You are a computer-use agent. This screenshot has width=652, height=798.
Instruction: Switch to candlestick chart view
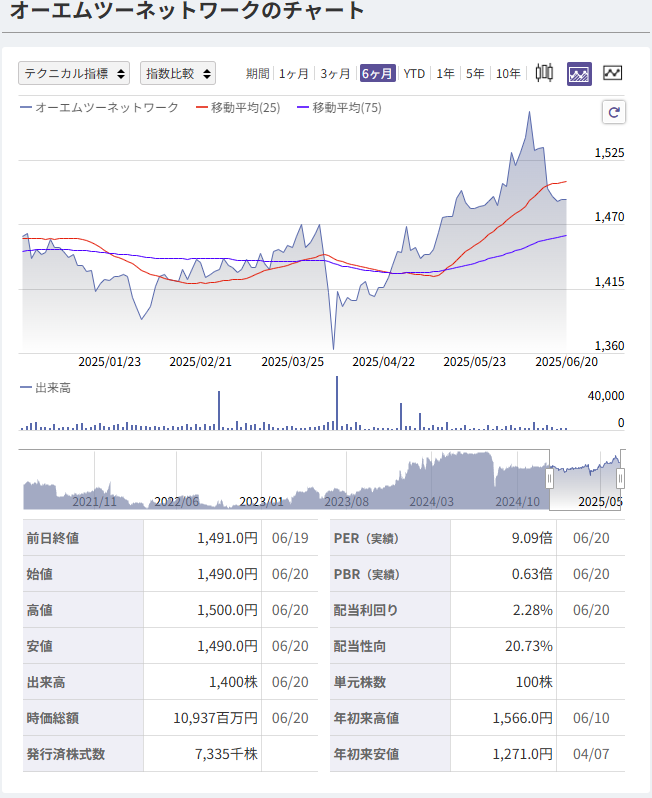point(544,74)
